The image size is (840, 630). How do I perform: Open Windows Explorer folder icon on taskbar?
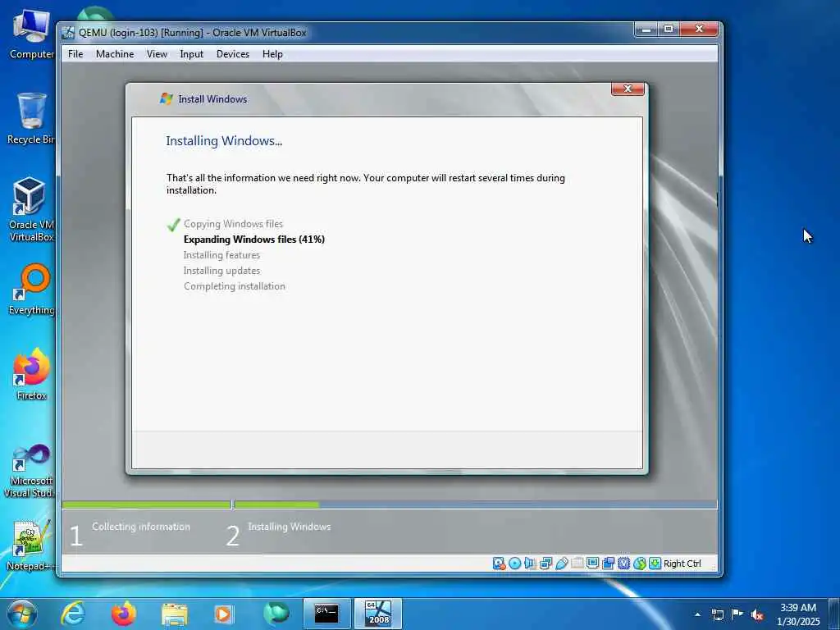[x=175, y=614]
